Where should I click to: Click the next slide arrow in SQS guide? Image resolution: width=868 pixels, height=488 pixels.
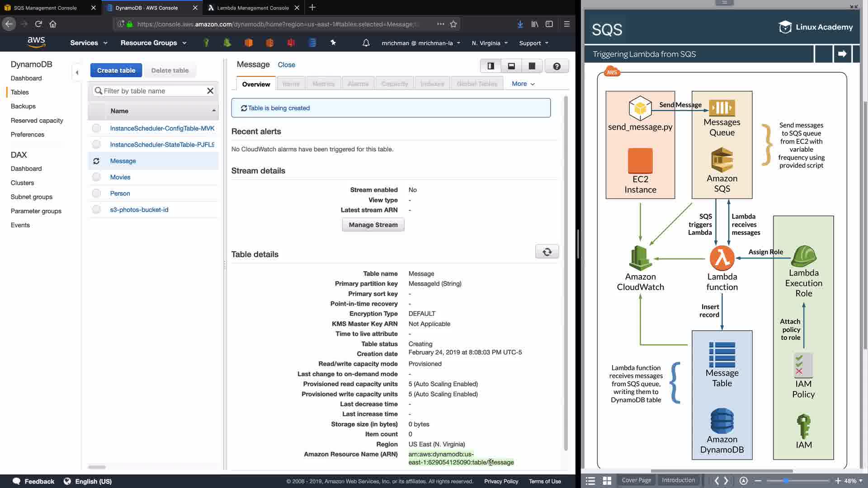842,54
